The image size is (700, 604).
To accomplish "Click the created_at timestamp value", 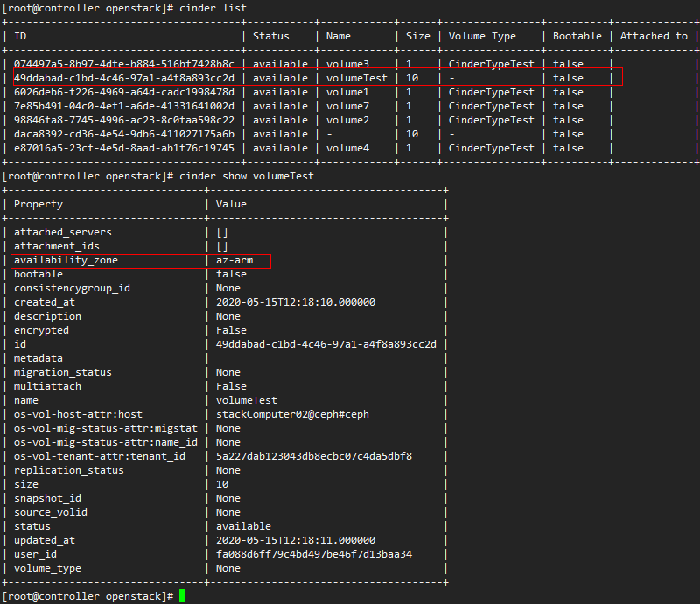I will pos(296,302).
